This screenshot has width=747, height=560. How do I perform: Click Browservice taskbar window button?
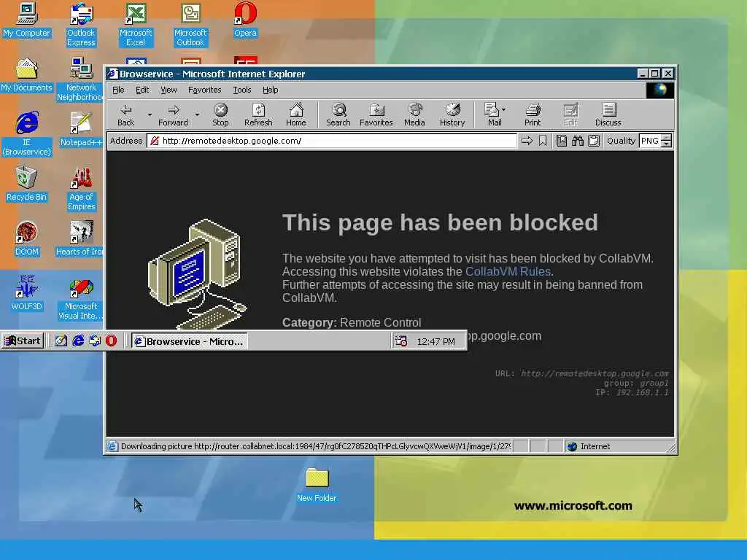(x=190, y=341)
